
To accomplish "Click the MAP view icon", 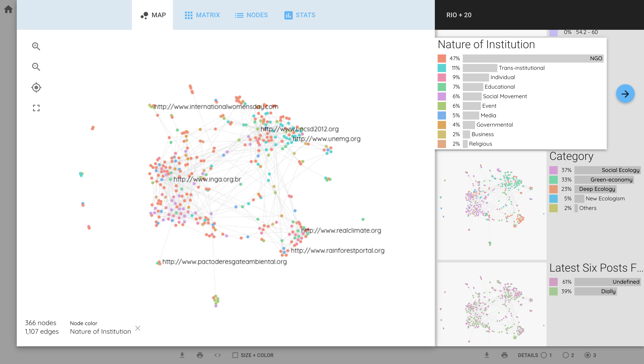I will (144, 15).
